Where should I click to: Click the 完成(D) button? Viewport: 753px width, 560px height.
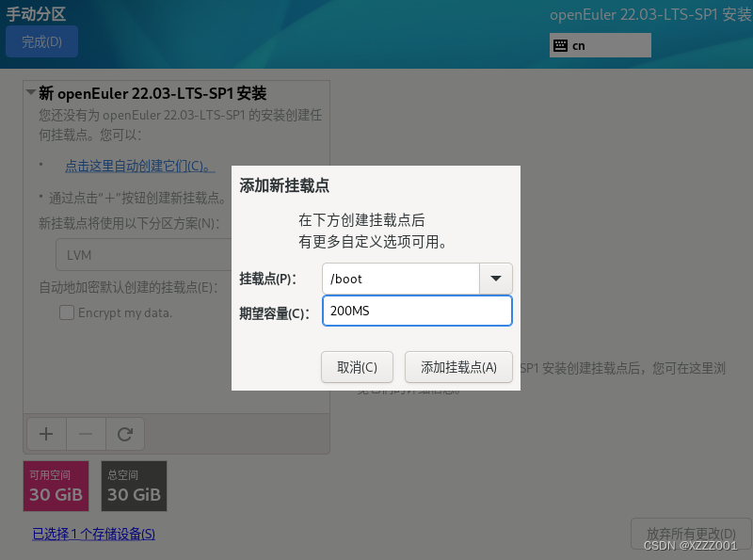(x=41, y=42)
